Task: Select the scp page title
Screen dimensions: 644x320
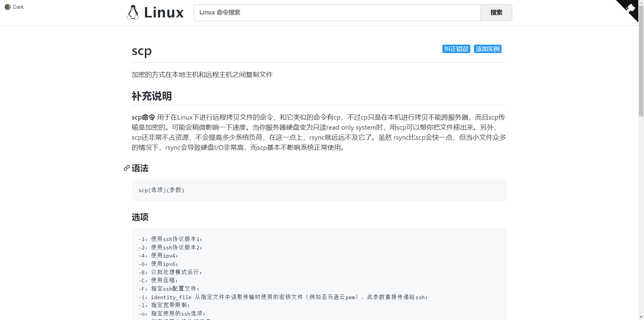Action: pos(142,51)
